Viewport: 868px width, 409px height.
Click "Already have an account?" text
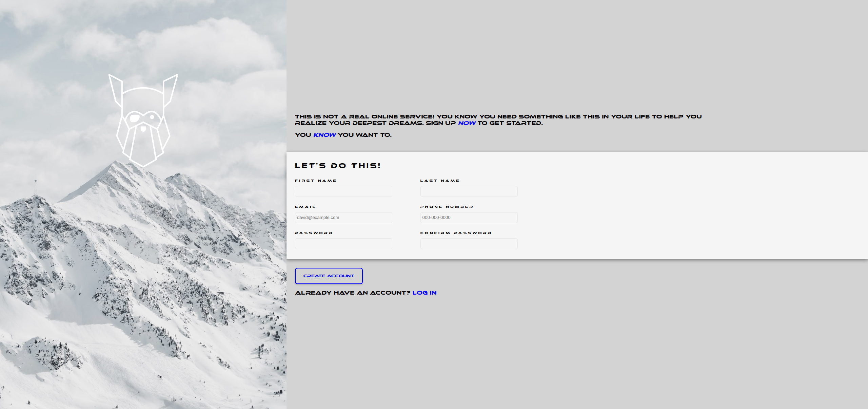[353, 293]
